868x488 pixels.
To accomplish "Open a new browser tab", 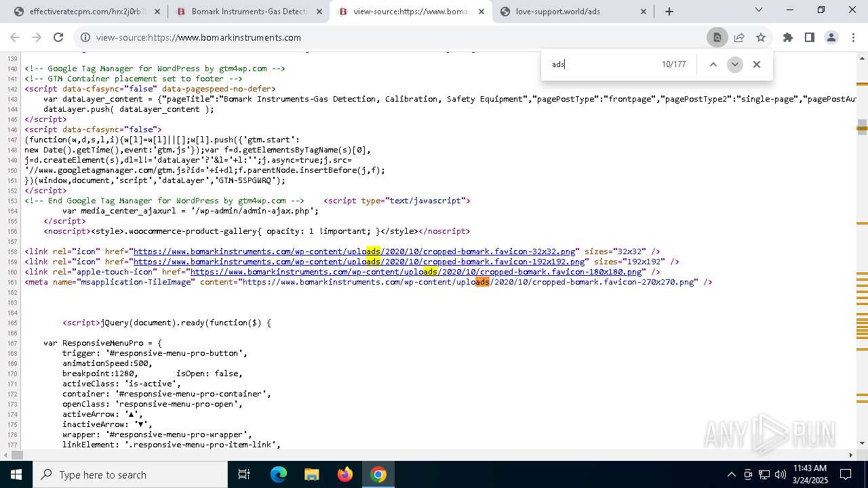I will 669,12.
